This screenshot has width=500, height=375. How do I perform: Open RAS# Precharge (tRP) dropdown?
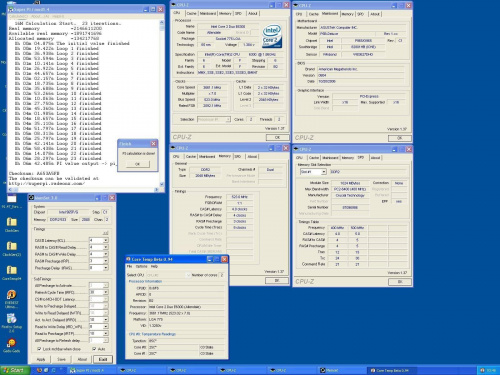pyautogui.click(x=106, y=261)
